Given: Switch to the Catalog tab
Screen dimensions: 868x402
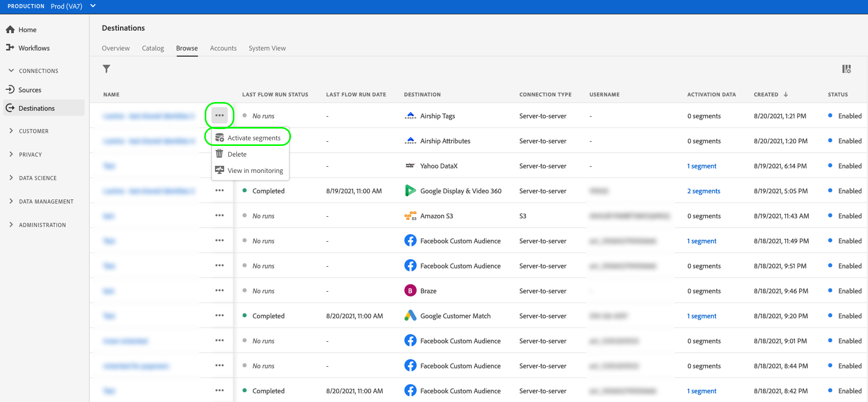Looking at the screenshot, I should click(153, 48).
